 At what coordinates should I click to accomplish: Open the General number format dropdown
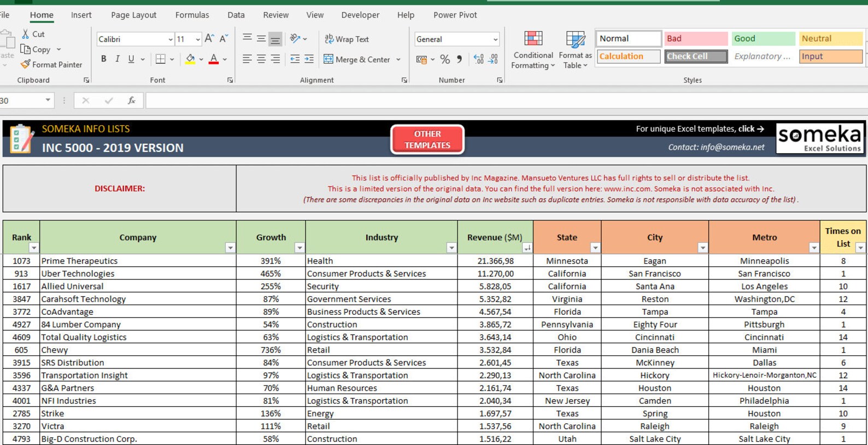[x=495, y=39]
